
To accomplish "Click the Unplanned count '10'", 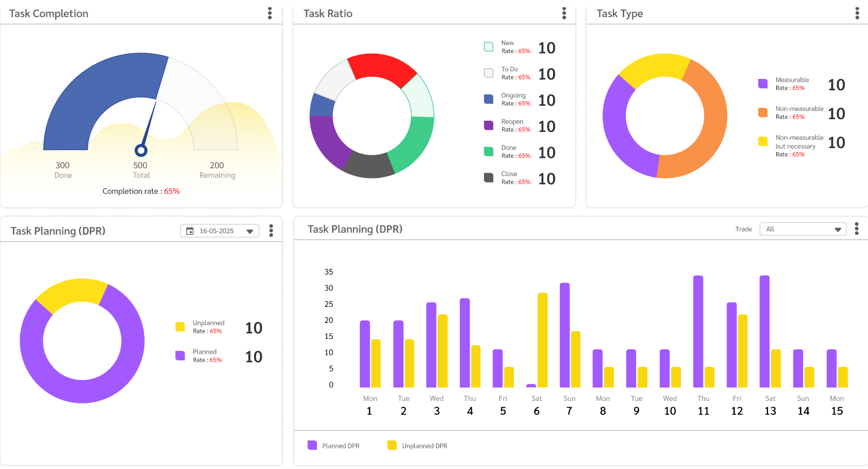I will coord(254,328).
